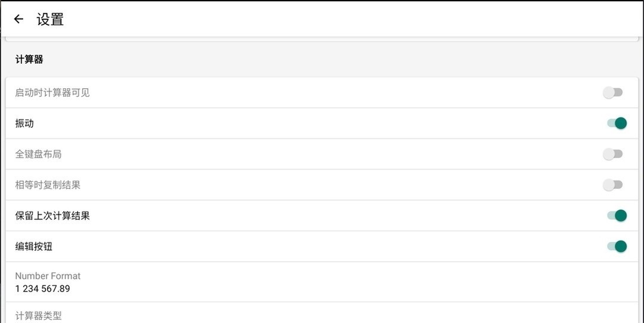
Task: Toggle the 启动时计算器可见 switch
Action: (x=613, y=92)
